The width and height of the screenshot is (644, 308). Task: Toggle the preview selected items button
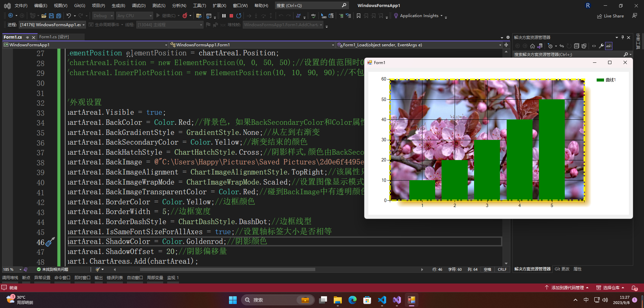click(x=609, y=46)
